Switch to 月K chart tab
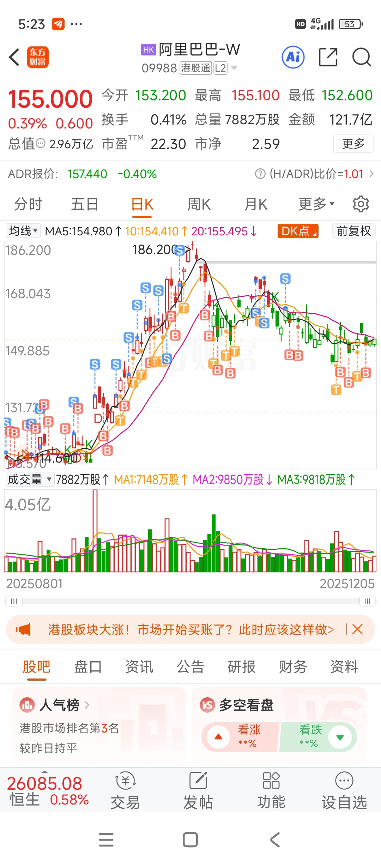 256,204
